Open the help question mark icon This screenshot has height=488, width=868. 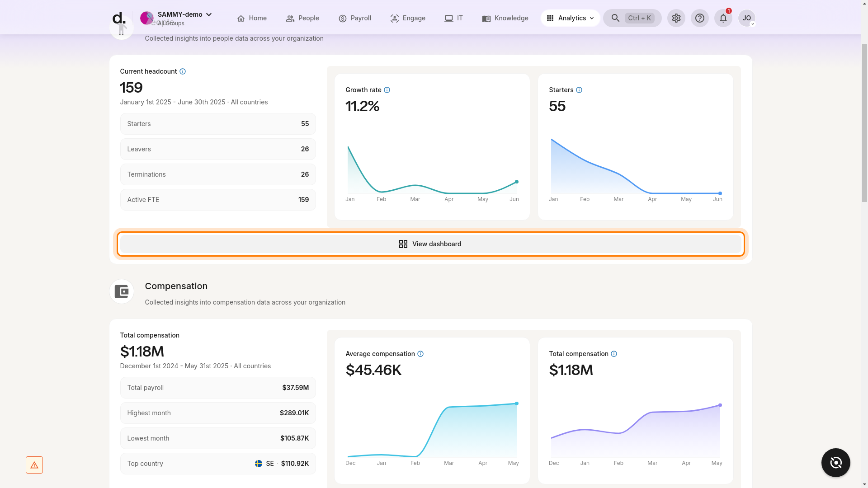pos(700,18)
